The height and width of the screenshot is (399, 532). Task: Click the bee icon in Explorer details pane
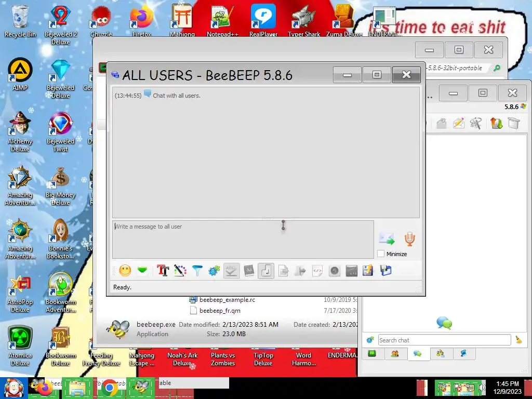(x=118, y=329)
